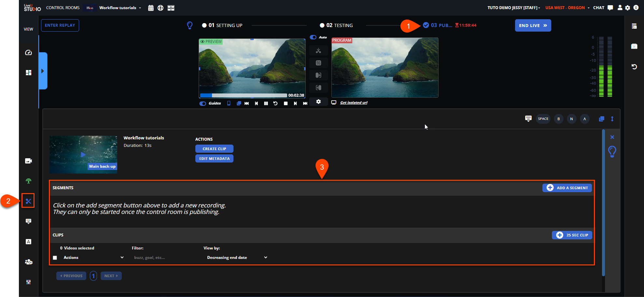
Task: Open the USA WEST - OREGON region dropdown
Action: coord(567,8)
